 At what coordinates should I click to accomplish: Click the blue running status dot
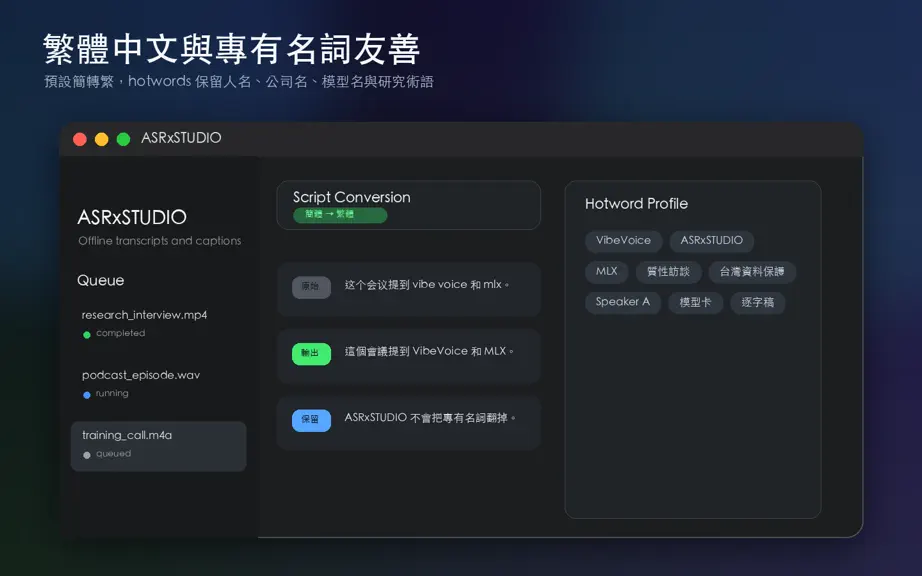(x=87, y=395)
